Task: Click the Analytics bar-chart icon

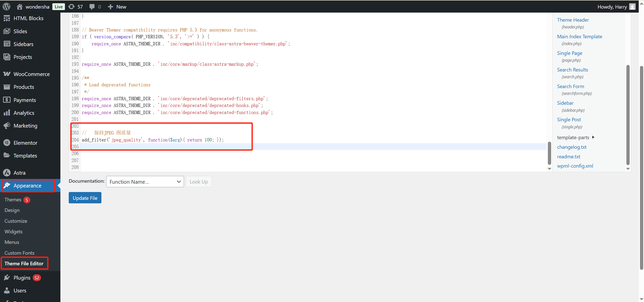Action: [7, 113]
